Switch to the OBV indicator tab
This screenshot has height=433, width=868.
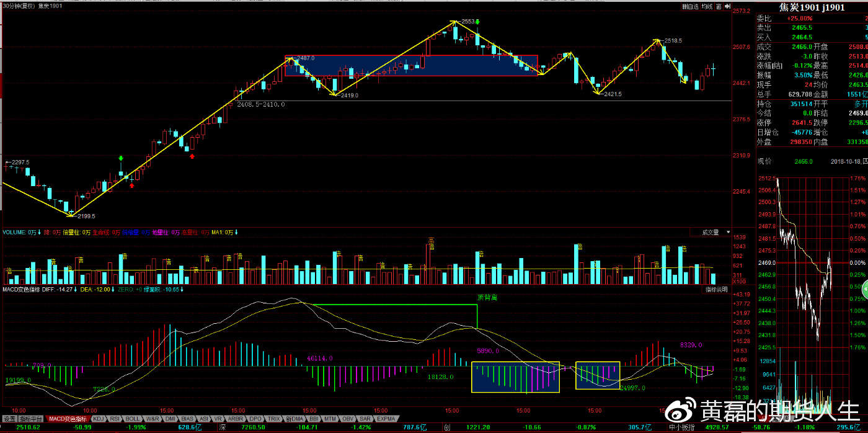(348, 419)
